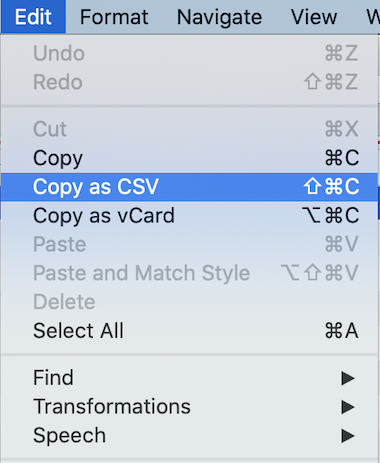Click the arrow next to Find
Screen dimensions: 380x463
coord(348,378)
